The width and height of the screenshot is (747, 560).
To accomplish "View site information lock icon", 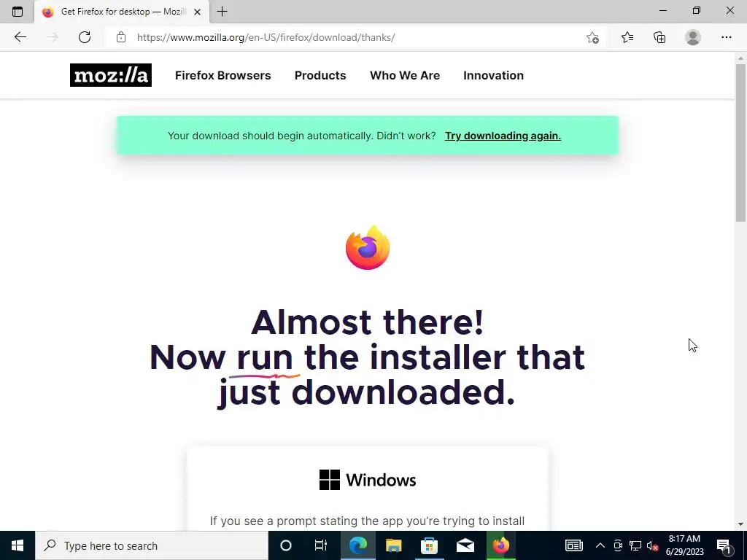I will point(121,37).
